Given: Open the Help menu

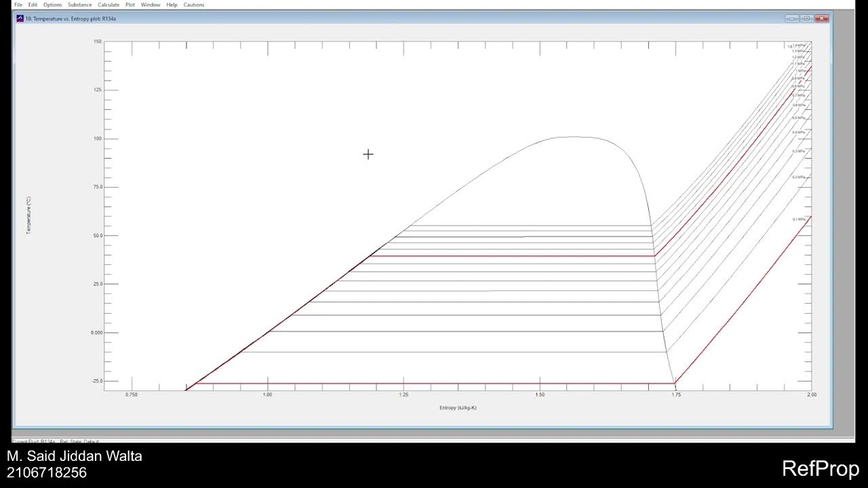Looking at the screenshot, I should point(172,5).
